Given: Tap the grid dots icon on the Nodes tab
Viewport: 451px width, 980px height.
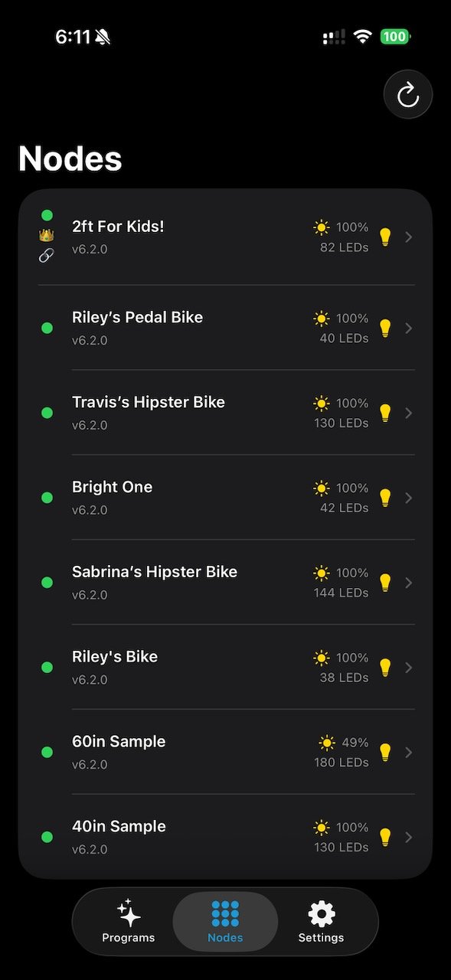Looking at the screenshot, I should (x=224, y=913).
